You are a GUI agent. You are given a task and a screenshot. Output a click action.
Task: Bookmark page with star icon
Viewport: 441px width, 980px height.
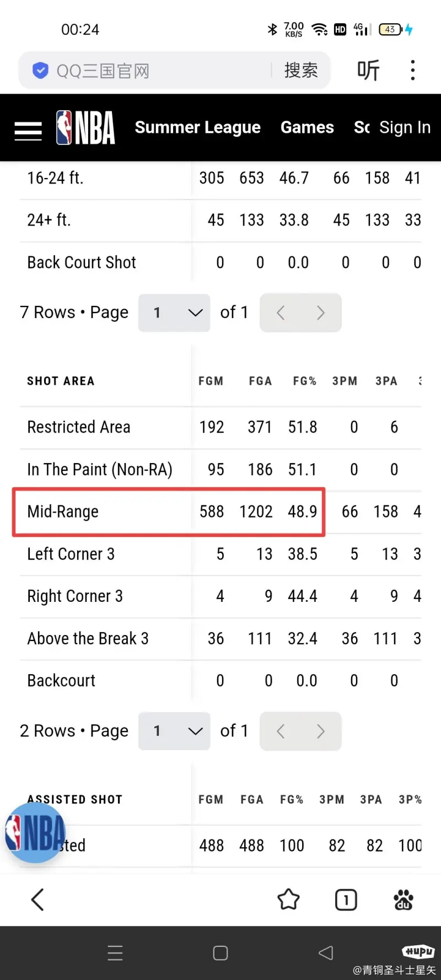(288, 900)
